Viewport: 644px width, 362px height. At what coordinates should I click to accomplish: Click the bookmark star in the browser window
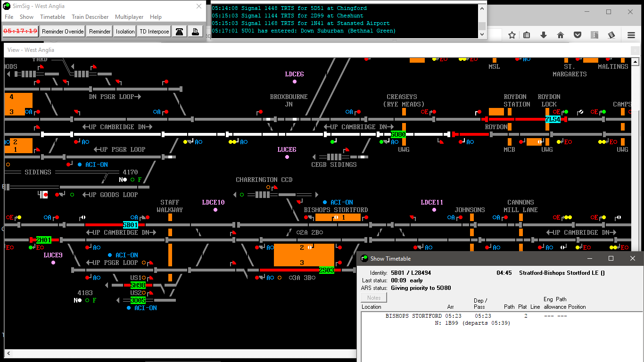512,35
